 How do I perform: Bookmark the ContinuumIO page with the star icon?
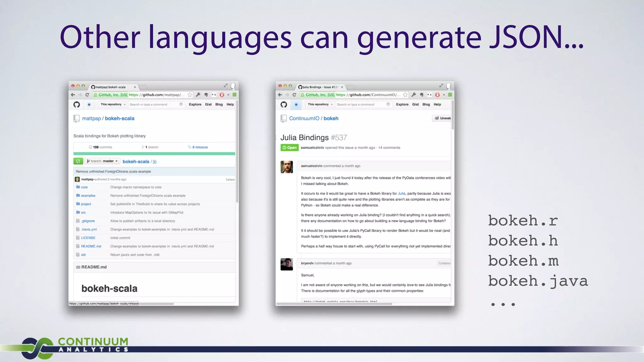click(405, 95)
